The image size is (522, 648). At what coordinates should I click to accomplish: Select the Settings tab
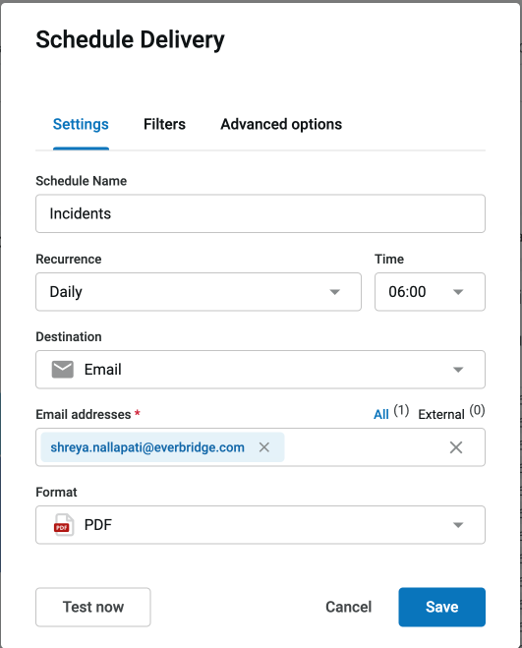[x=81, y=124]
